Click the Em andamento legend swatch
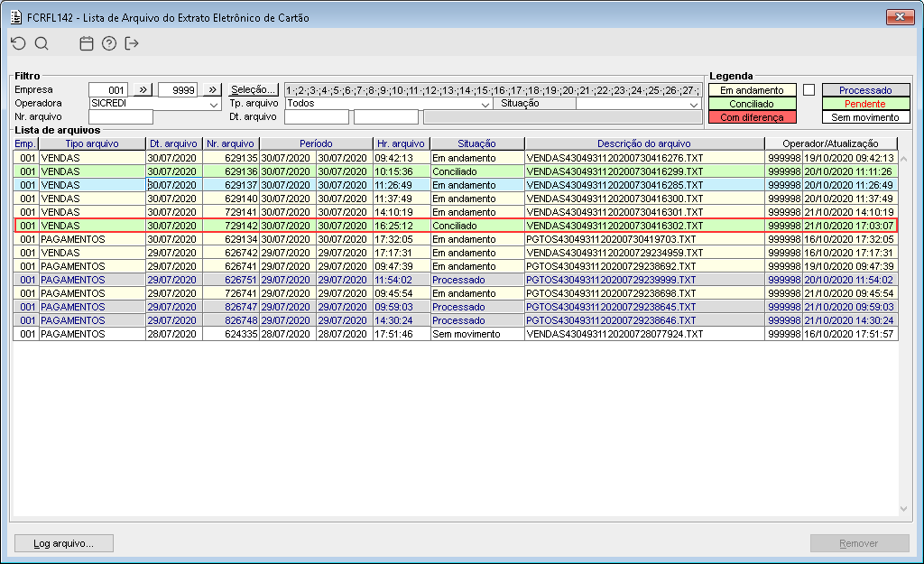 [752, 90]
